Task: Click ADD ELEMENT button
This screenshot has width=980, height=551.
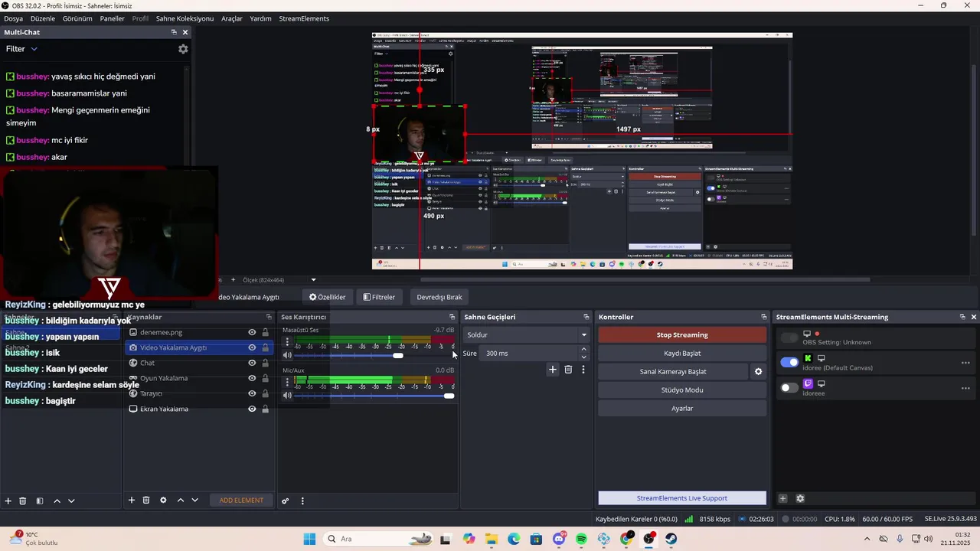Action: coord(241,500)
